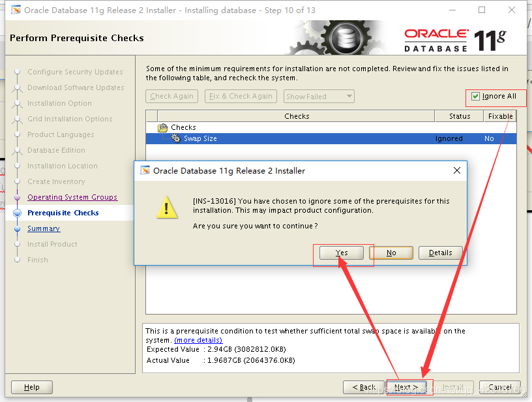
Task: Click Configure Security Updates step
Action: [x=75, y=72]
